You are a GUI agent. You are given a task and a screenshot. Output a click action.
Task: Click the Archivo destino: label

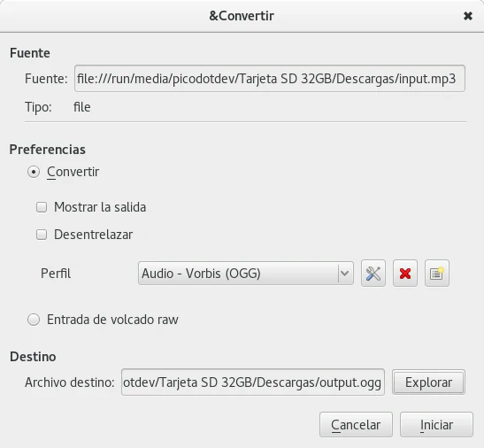tap(70, 382)
